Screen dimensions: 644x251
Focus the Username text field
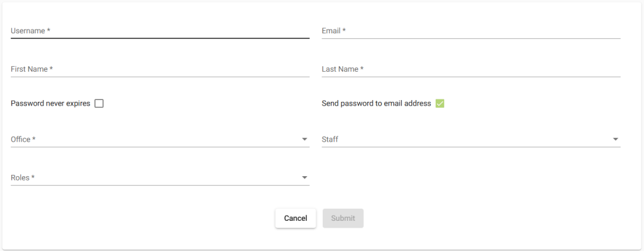160,31
